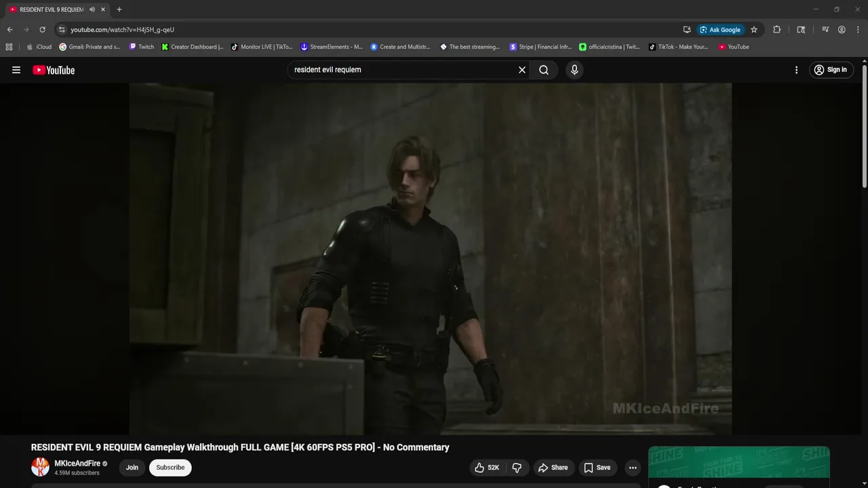This screenshot has height=488, width=868.
Task: Open media controls icon in toolbar
Action: [x=825, y=30]
